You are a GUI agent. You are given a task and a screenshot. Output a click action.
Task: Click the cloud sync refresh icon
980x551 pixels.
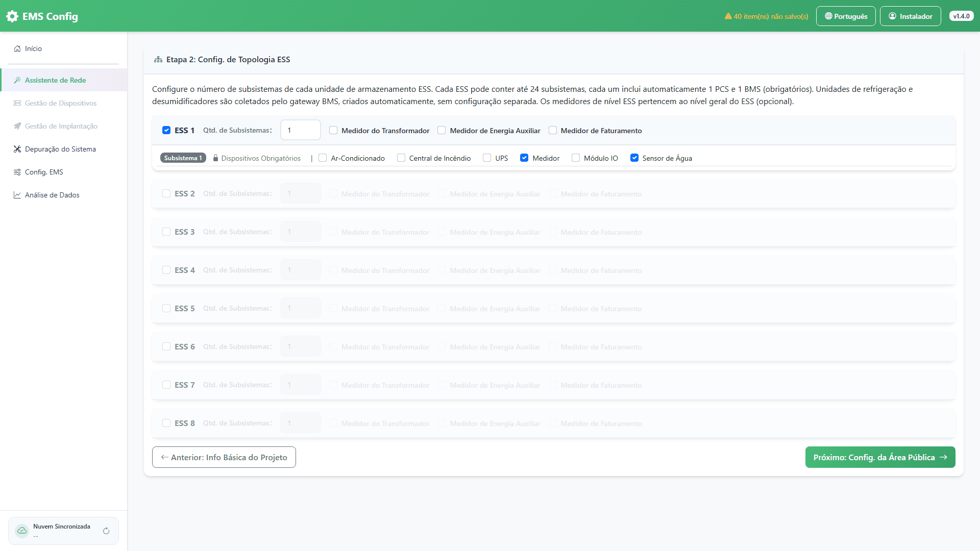[106, 531]
